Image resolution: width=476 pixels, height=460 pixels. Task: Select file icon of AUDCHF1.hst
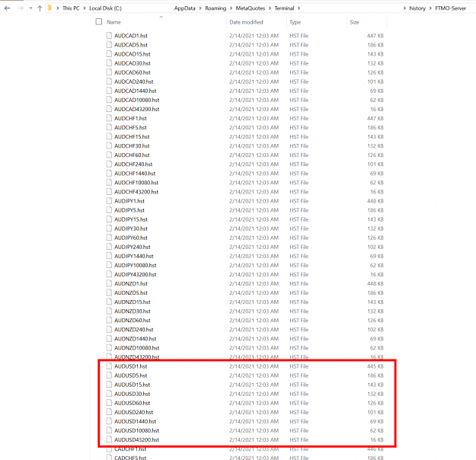(109, 118)
